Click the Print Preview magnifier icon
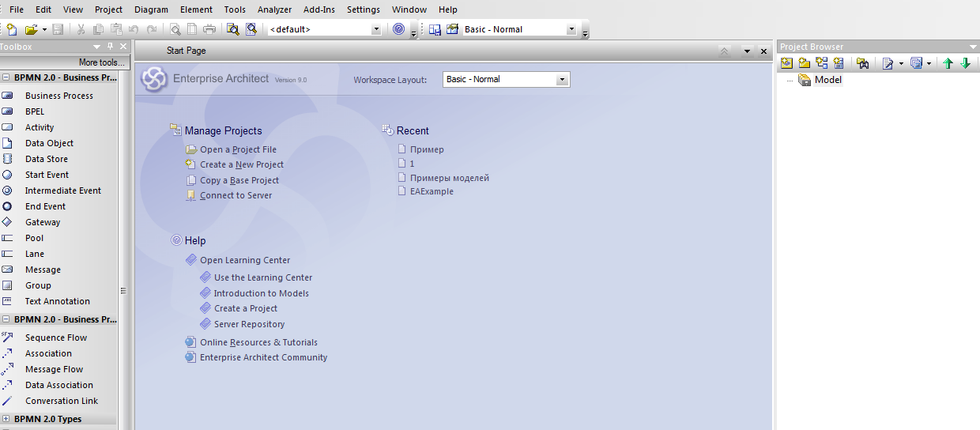The height and width of the screenshot is (430, 980). [175, 29]
